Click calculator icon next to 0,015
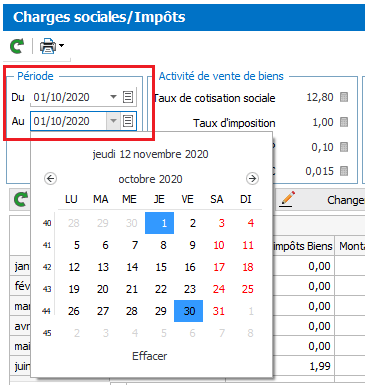 344,171
